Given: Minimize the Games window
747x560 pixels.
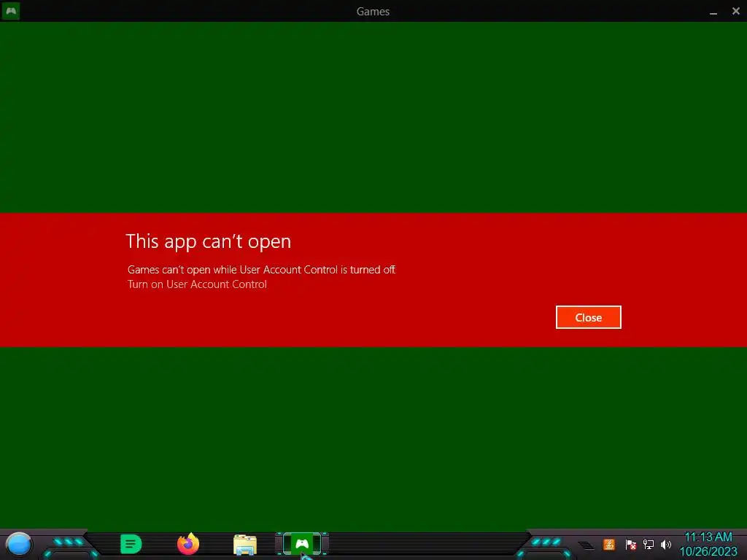Looking at the screenshot, I should pyautogui.click(x=713, y=12).
